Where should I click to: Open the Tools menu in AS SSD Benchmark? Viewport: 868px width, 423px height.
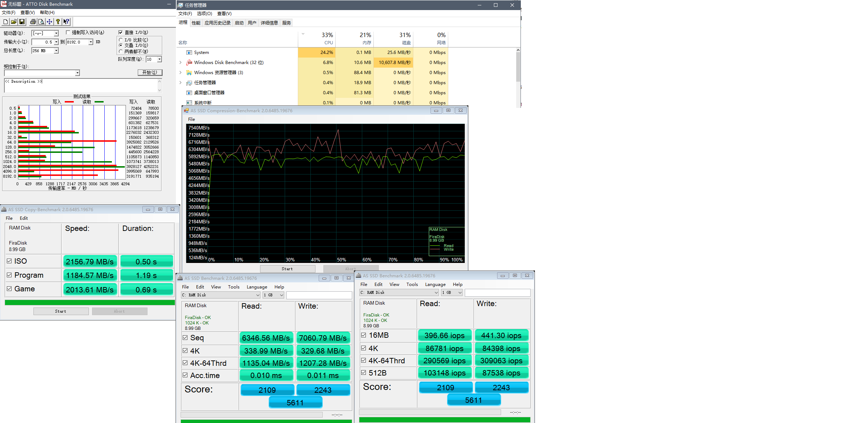point(233,287)
